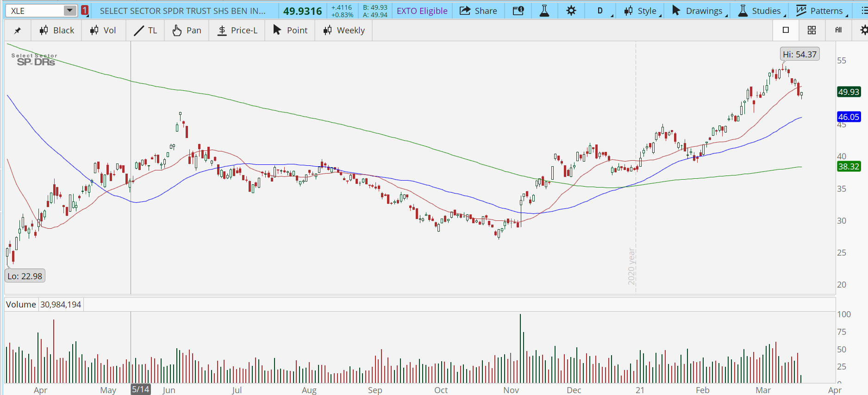
Task: Select the Price-L price level tool
Action: (237, 31)
